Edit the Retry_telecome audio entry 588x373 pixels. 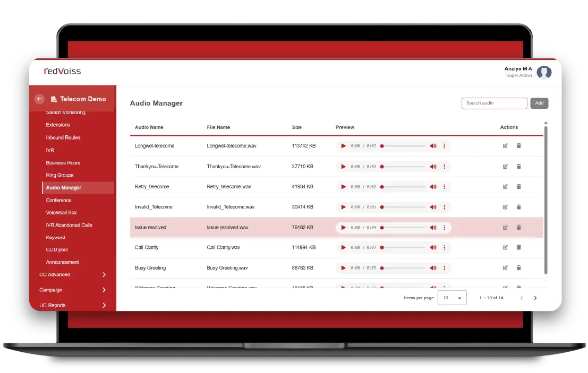tap(505, 187)
